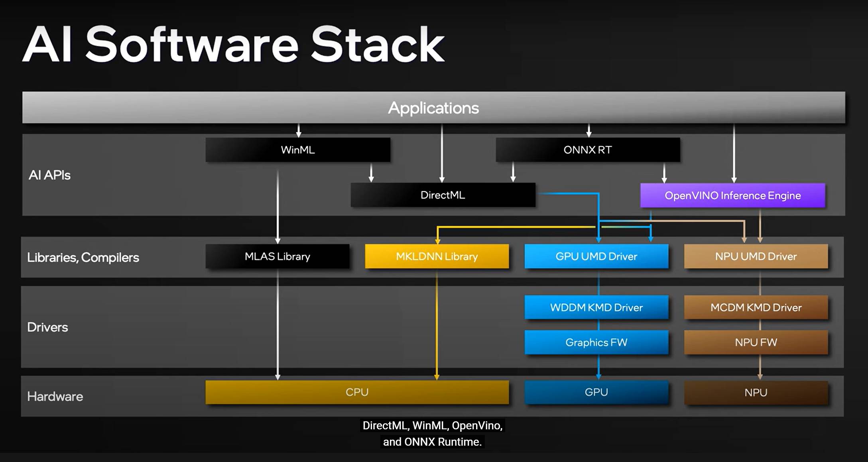This screenshot has height=462, width=868.
Task: Select the MLAS Library block
Action: pos(278,256)
